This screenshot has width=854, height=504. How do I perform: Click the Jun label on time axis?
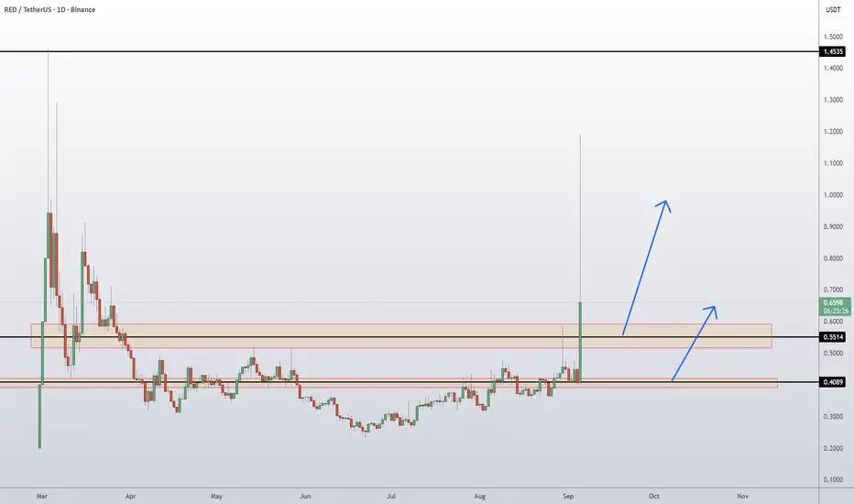tap(305, 497)
